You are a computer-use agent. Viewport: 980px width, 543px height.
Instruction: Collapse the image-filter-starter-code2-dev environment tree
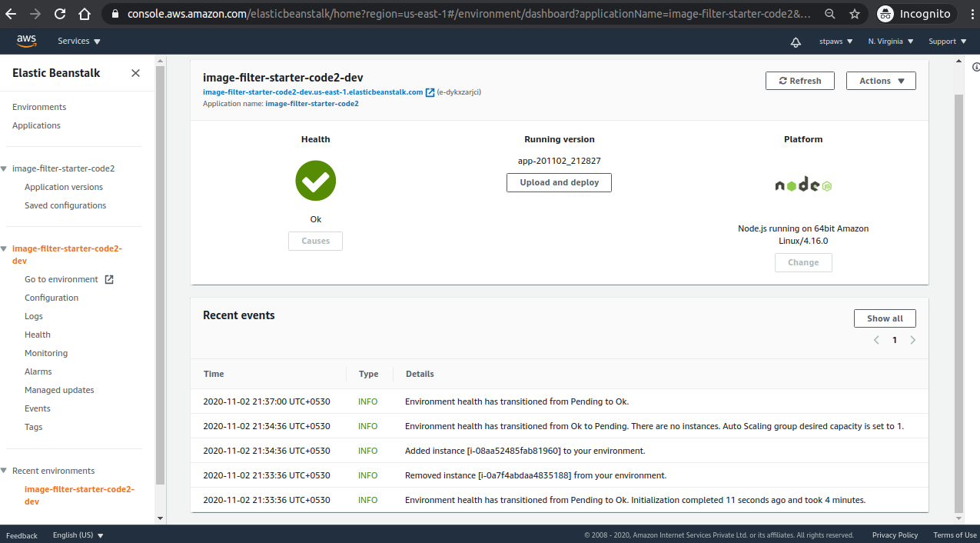(x=4, y=248)
